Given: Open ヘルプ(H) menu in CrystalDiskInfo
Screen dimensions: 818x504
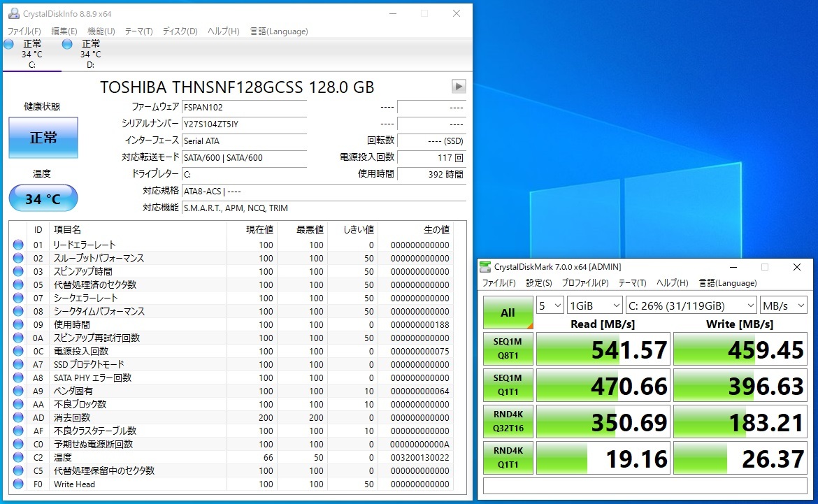Looking at the screenshot, I should click(223, 31).
